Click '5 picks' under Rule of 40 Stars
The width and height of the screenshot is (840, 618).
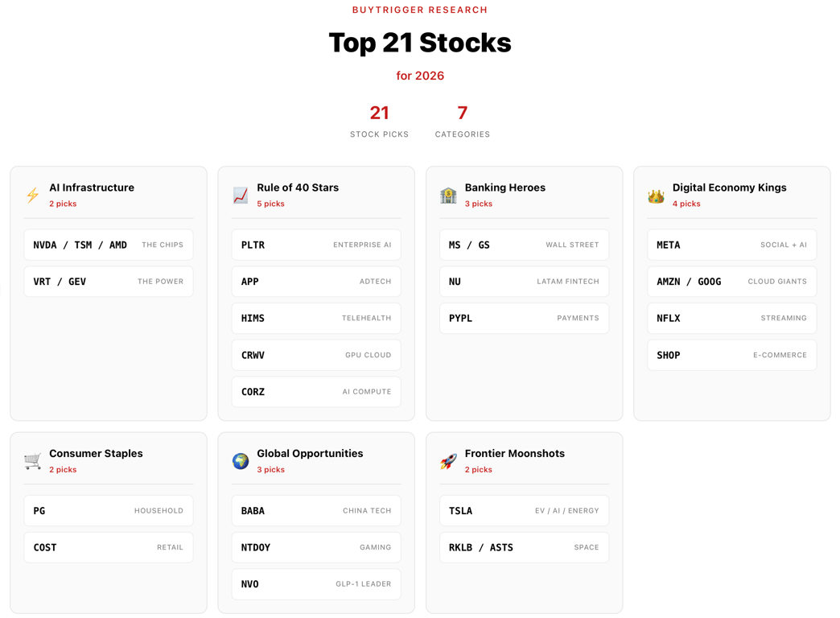(x=270, y=204)
